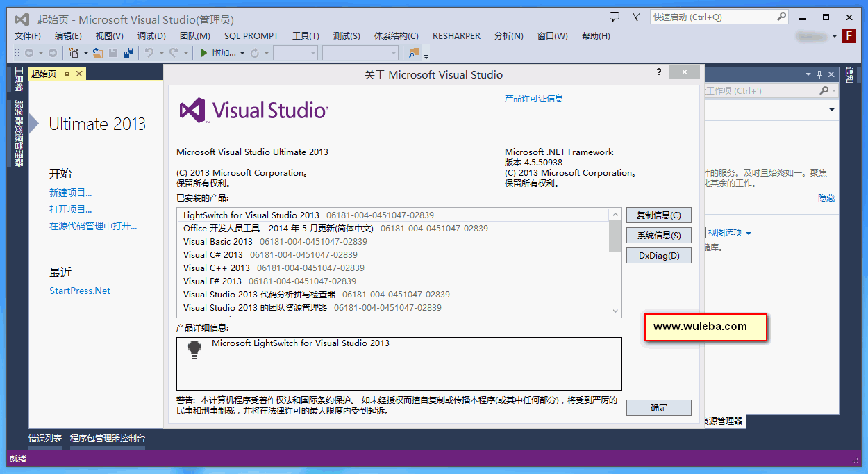
Task: Open the 文件(F) menu
Action: (x=28, y=36)
